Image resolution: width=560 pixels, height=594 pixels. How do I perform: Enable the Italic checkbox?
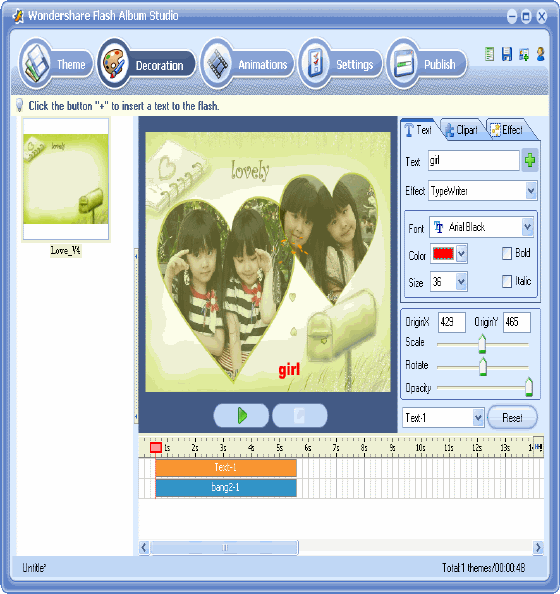[507, 281]
